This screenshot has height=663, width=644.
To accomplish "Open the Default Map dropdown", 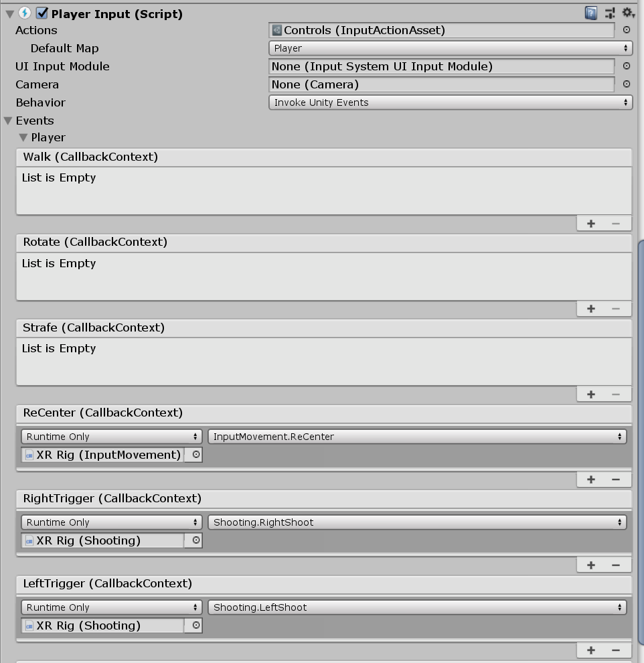I will [449, 48].
